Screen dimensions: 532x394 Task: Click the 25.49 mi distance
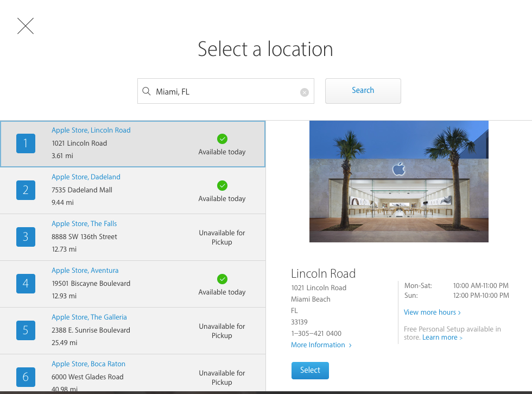[64, 343]
